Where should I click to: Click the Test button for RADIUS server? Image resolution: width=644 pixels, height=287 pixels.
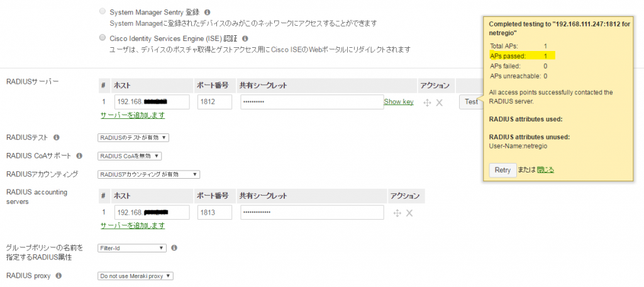pyautogui.click(x=471, y=101)
